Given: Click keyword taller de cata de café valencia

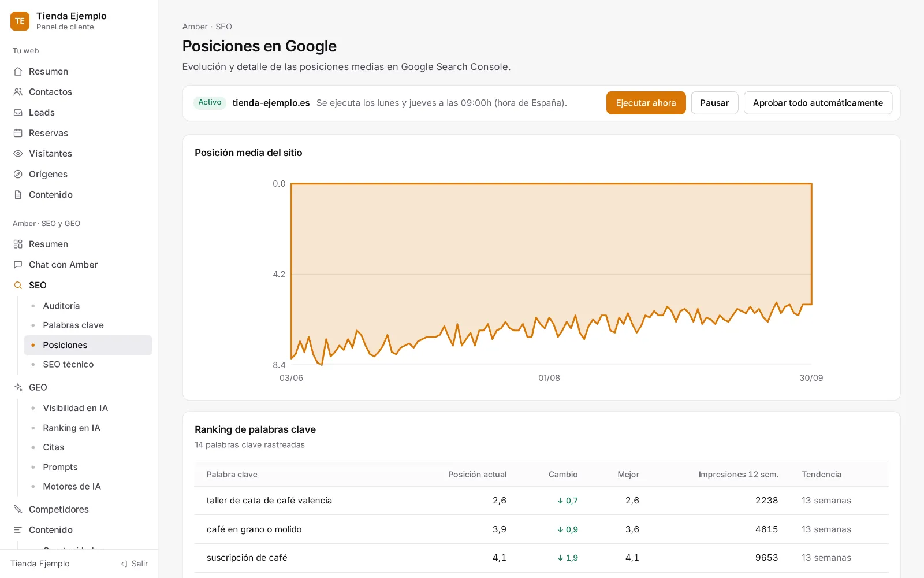Looking at the screenshot, I should tap(269, 501).
